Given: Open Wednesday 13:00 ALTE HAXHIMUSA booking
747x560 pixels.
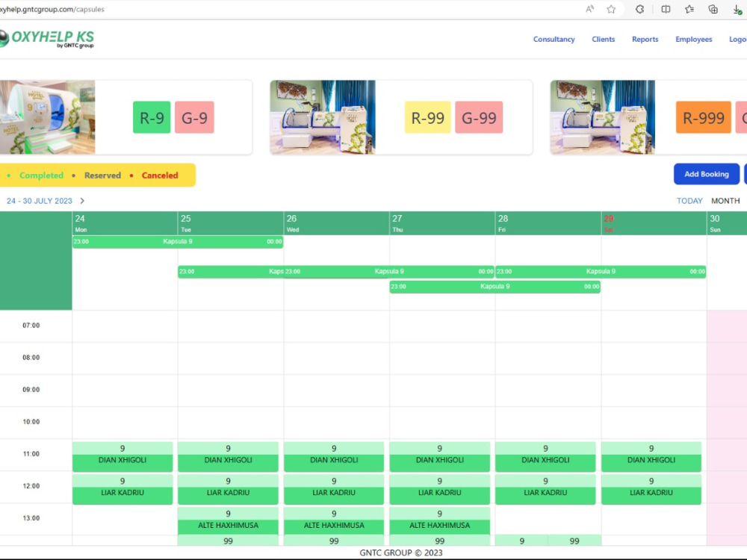Looking at the screenshot, I should tap(334, 520).
